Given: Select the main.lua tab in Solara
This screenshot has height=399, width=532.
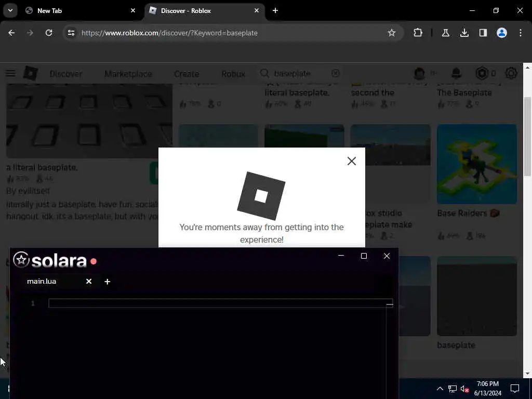Looking at the screenshot, I should 42,282.
